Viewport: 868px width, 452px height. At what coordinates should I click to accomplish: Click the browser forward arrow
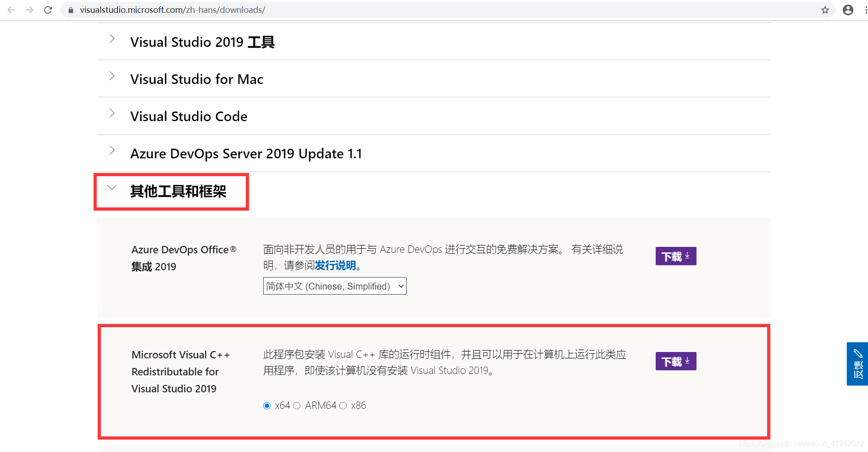pyautogui.click(x=29, y=10)
